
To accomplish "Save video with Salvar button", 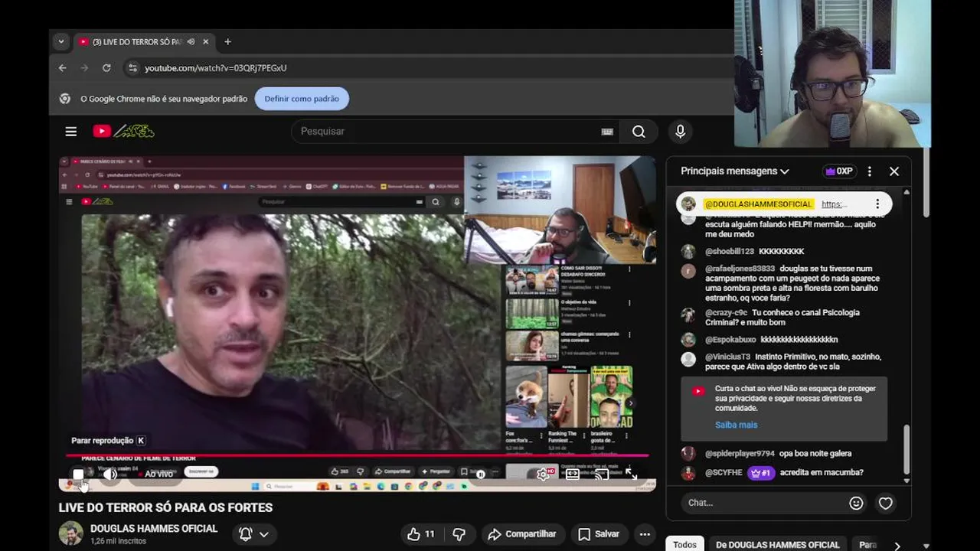I will tap(599, 534).
